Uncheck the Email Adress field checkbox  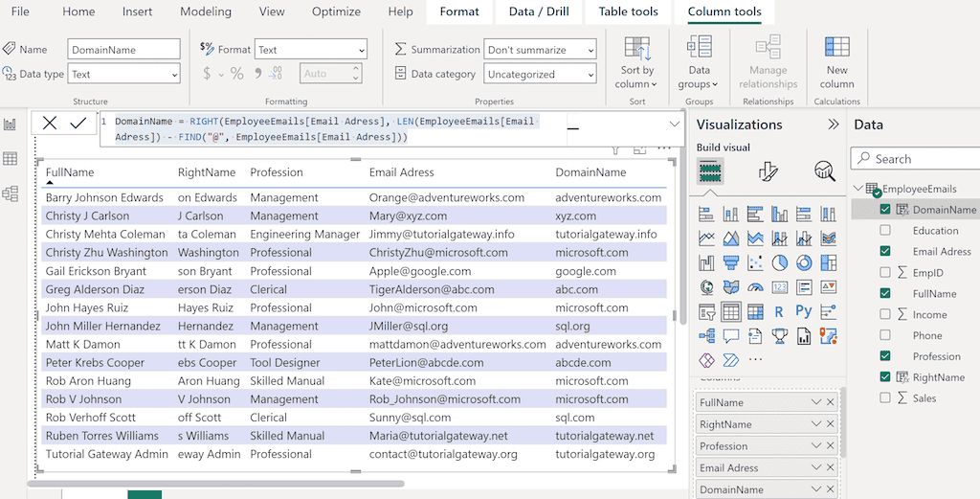[885, 251]
